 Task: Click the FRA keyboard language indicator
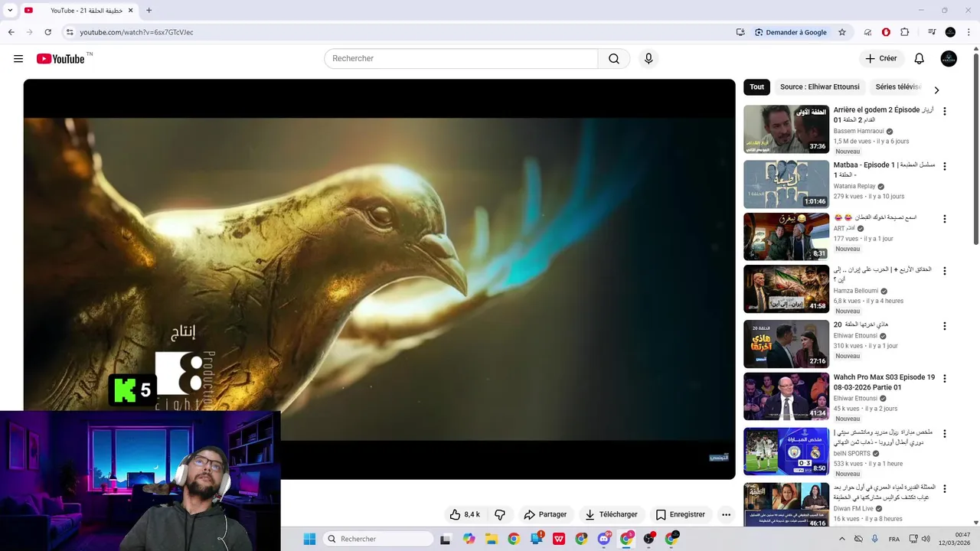click(x=894, y=539)
